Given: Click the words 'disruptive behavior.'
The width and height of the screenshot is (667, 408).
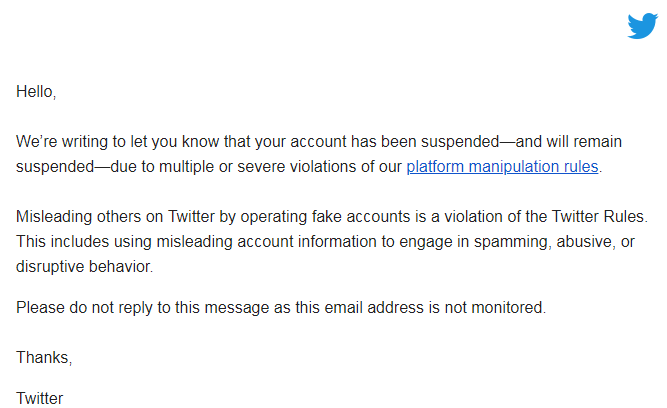Looking at the screenshot, I should [84, 266].
